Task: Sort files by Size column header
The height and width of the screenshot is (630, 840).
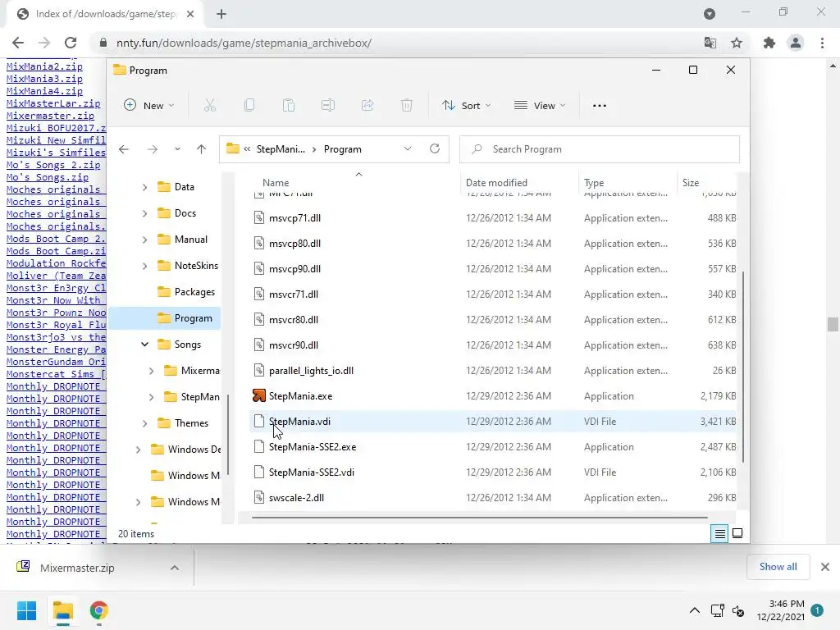Action: click(x=691, y=183)
